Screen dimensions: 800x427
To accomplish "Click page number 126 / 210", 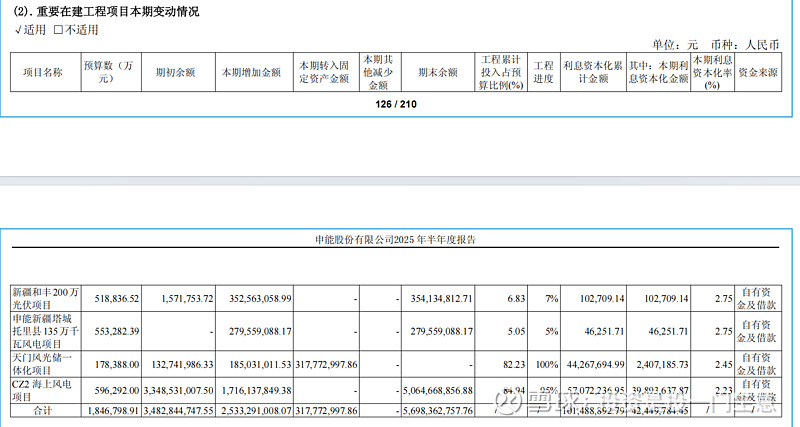I will [x=396, y=104].
